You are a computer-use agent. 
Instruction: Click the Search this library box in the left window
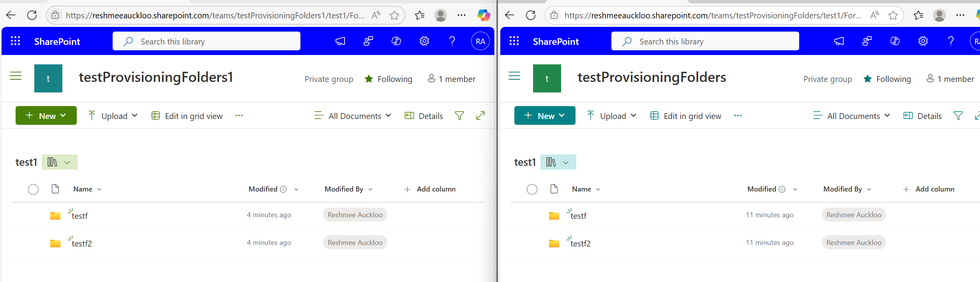click(207, 41)
